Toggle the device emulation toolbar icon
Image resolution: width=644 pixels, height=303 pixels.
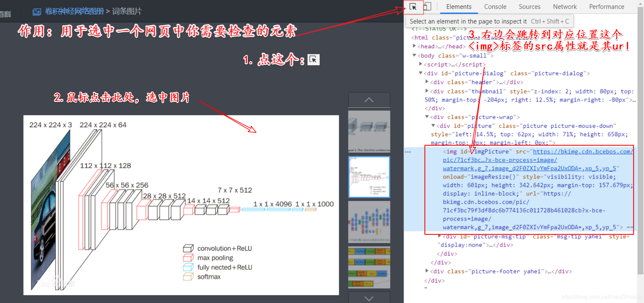point(427,6)
